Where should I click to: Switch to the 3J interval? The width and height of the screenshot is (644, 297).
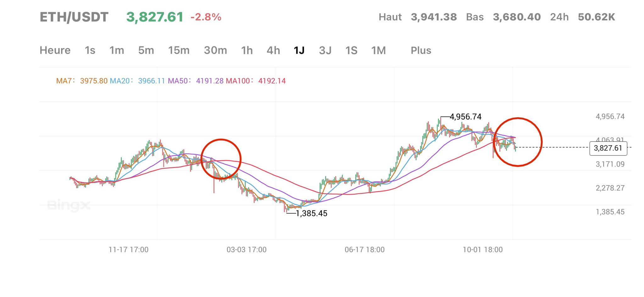click(325, 50)
